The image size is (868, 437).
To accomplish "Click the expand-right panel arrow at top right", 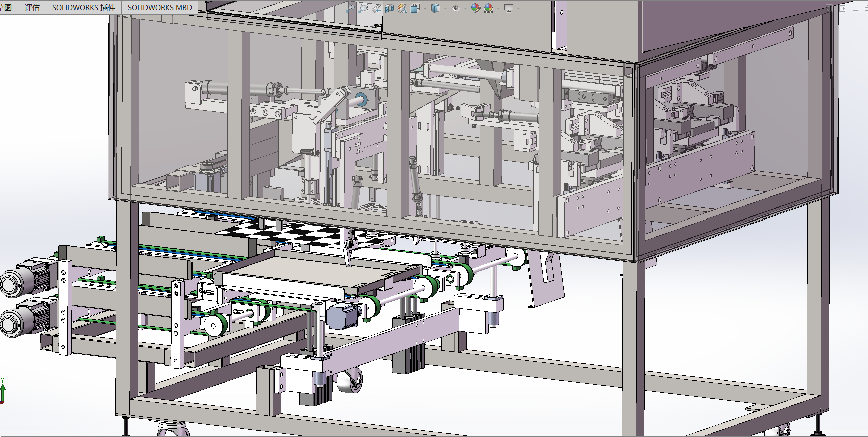I will click(x=842, y=8).
